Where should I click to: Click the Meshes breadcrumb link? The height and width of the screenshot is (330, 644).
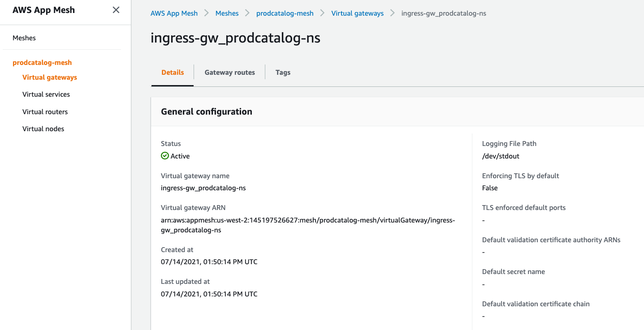[227, 13]
